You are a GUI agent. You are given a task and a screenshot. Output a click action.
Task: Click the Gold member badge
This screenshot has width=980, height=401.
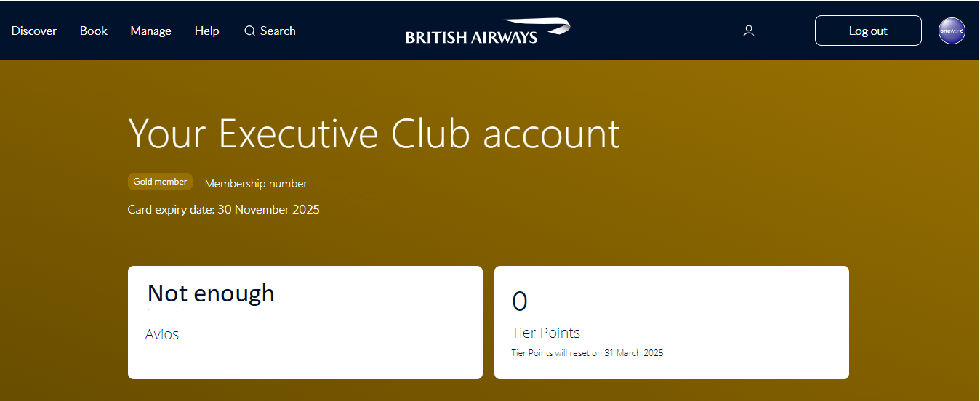(160, 182)
